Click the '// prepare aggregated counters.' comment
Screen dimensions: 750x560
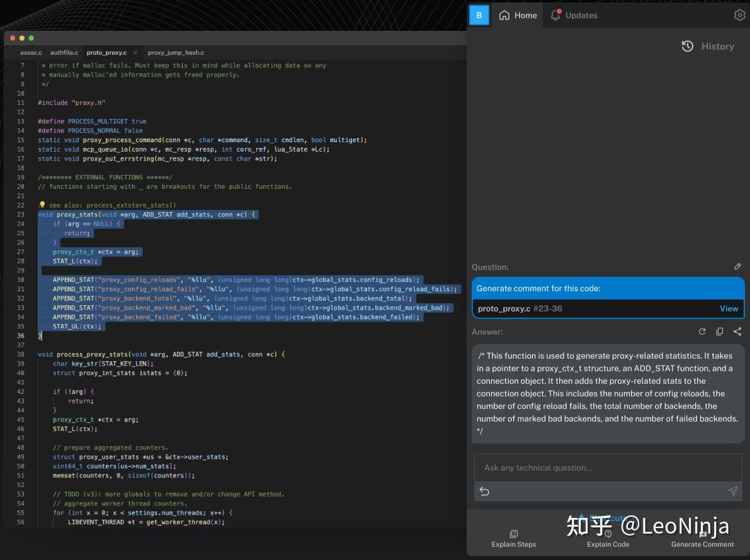110,448
